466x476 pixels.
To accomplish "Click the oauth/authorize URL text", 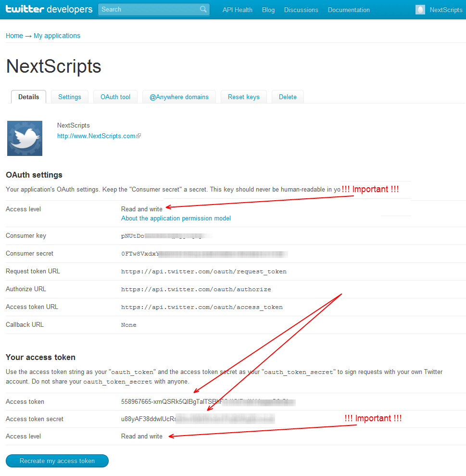I will tap(196, 289).
